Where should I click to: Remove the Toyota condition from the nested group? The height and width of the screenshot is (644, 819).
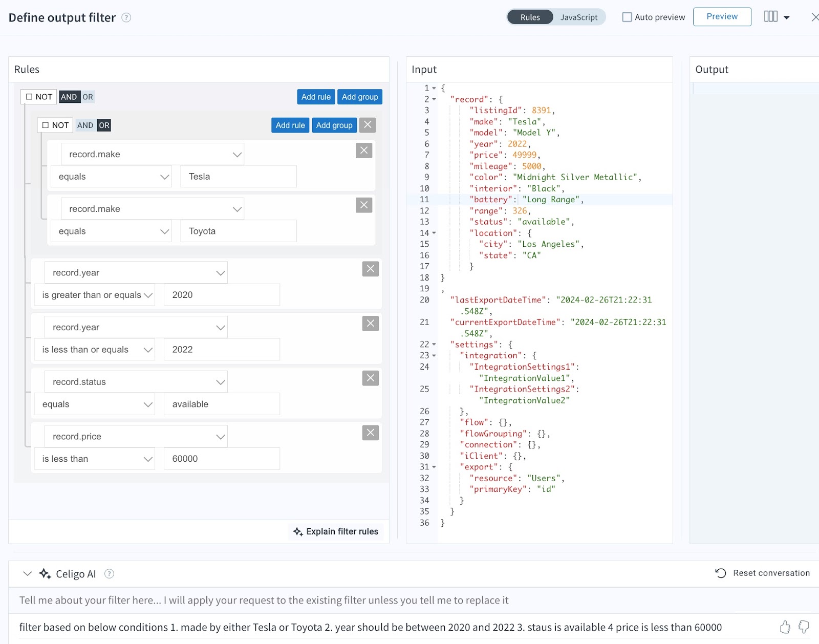pos(363,205)
